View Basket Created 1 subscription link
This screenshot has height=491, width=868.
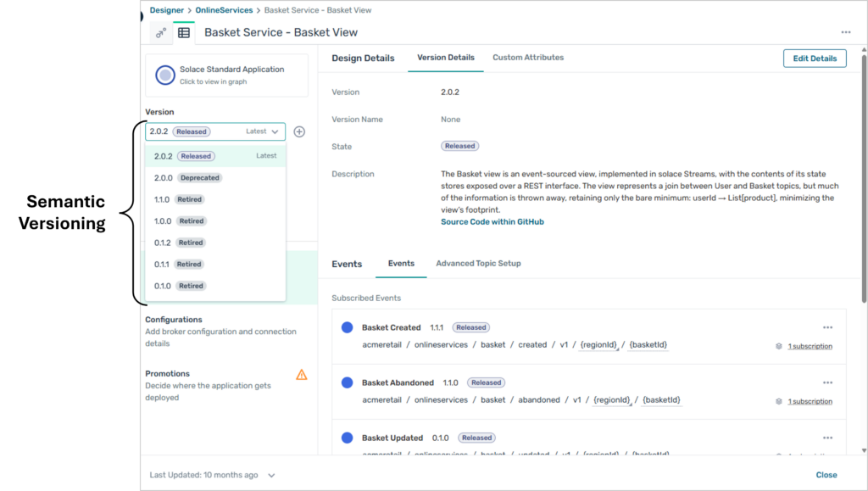[810, 346]
